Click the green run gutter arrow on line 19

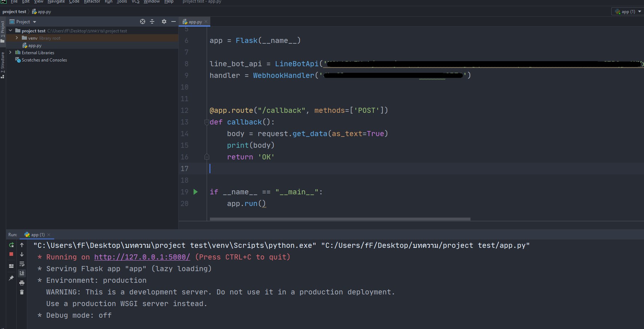click(x=195, y=192)
